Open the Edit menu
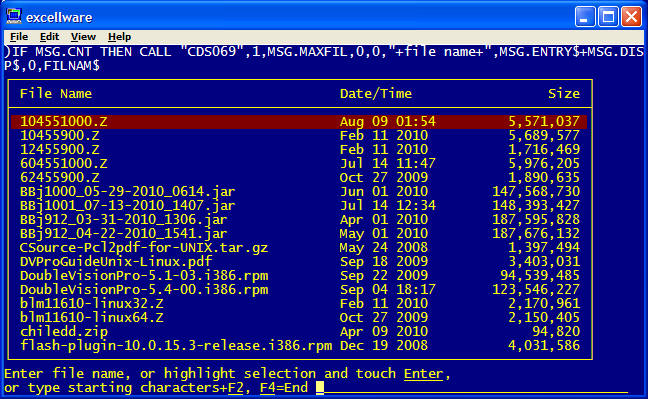648x399 pixels. click(x=49, y=37)
